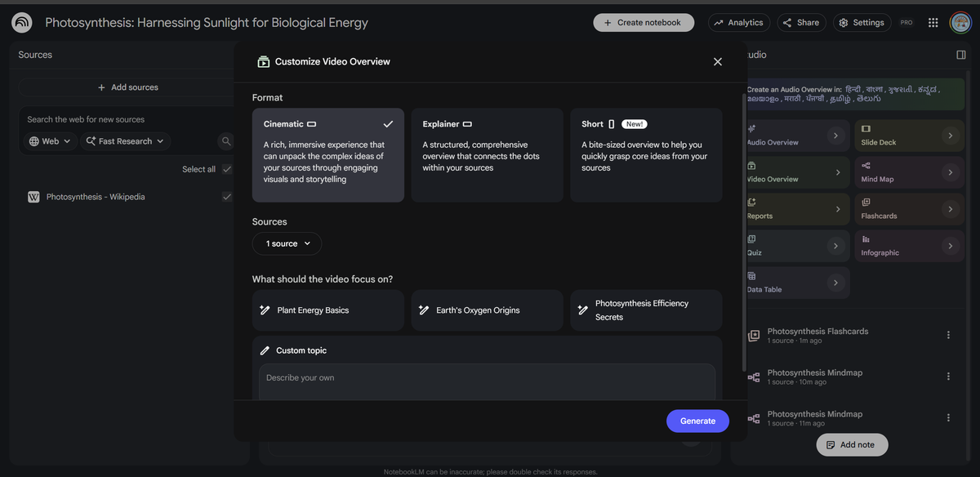Open the user account avatar
The width and height of the screenshot is (980, 477).
point(960,23)
